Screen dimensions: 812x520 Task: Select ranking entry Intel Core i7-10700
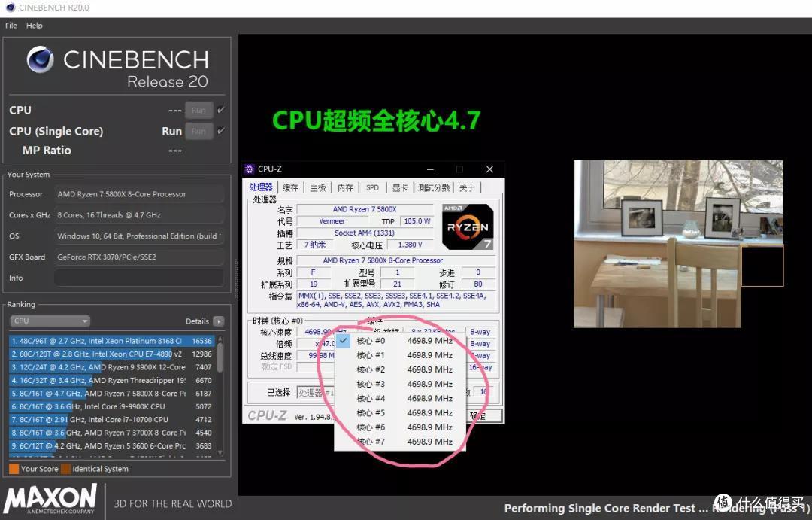pyautogui.click(x=112, y=419)
